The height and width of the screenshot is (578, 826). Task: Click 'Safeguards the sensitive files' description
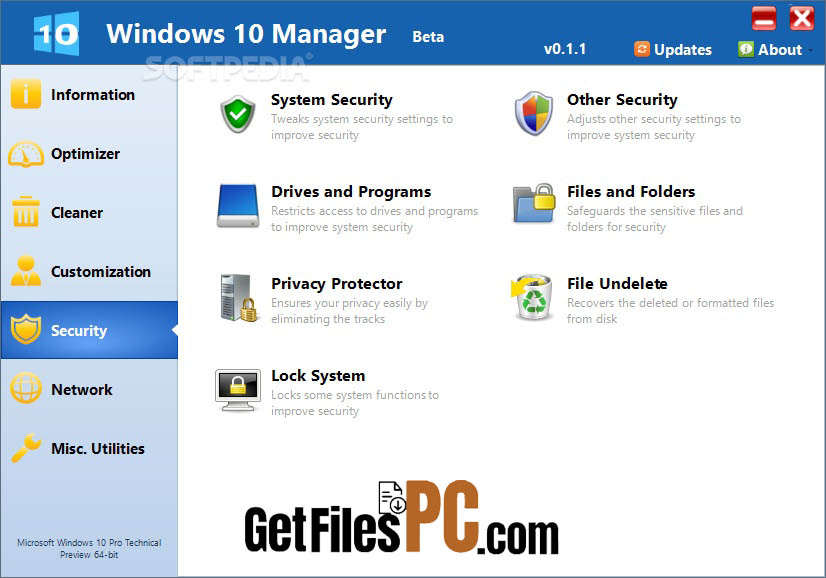point(655,219)
